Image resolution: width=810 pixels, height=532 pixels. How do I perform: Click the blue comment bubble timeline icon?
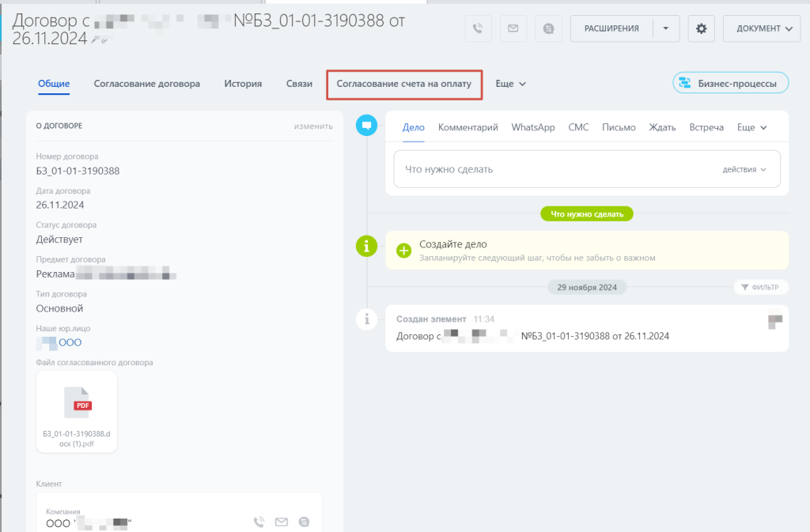pyautogui.click(x=366, y=125)
